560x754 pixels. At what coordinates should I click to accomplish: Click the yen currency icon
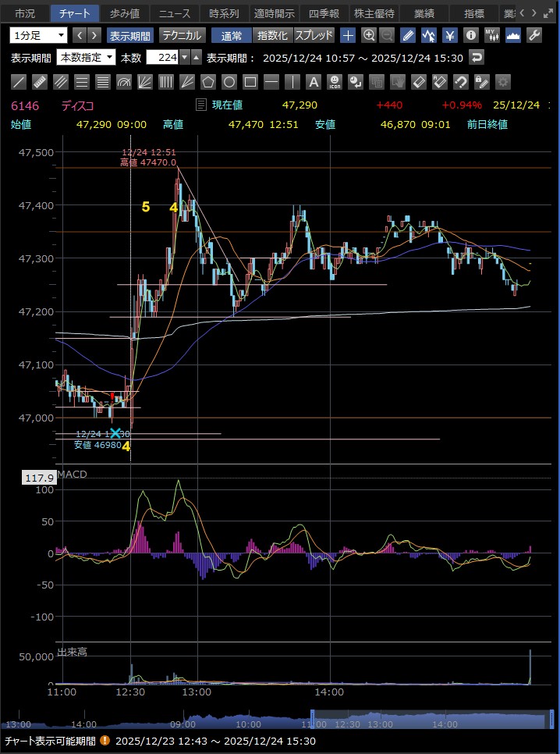point(450,35)
